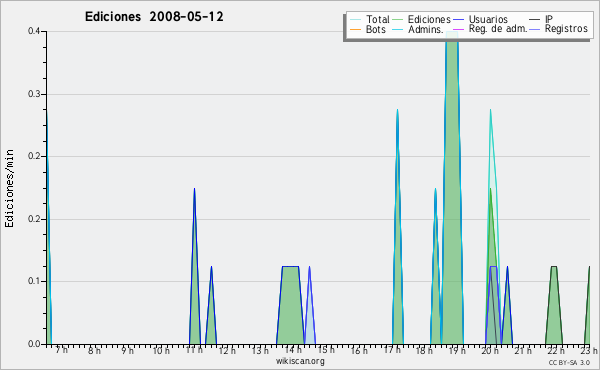Click the 'Reg. de adm.' legend entry
The height and width of the screenshot is (370, 600).
(x=490, y=29)
